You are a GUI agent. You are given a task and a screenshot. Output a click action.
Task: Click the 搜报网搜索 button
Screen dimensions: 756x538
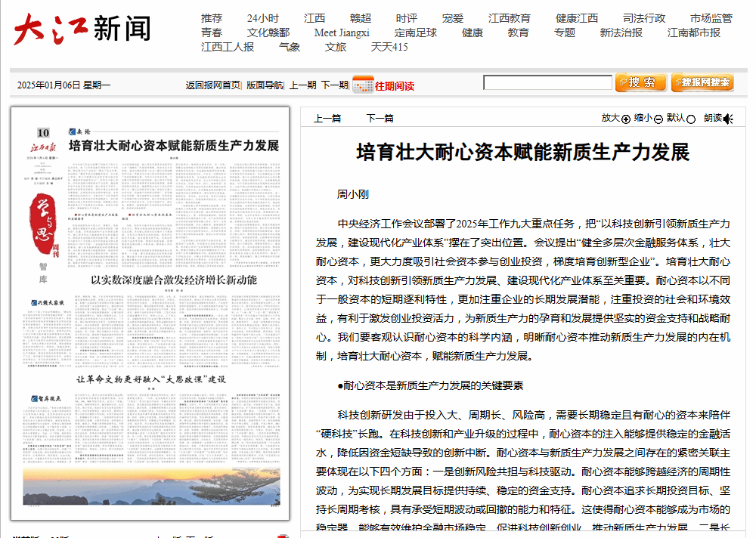702,82
